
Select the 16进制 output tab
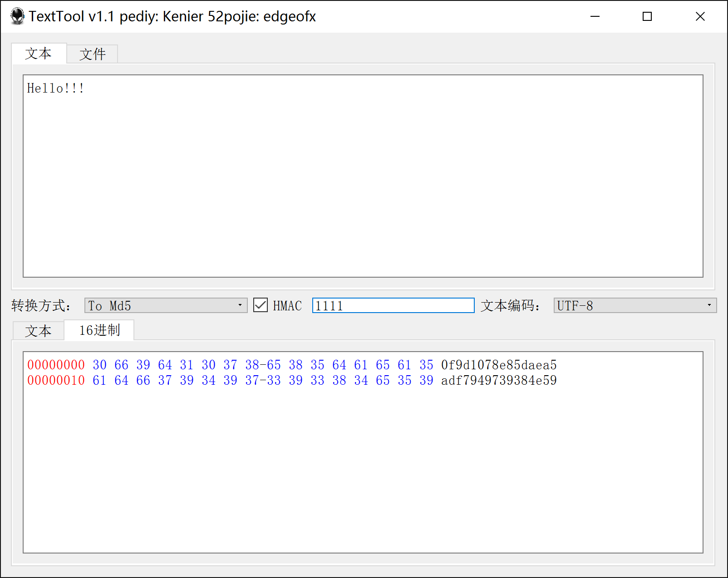point(99,330)
